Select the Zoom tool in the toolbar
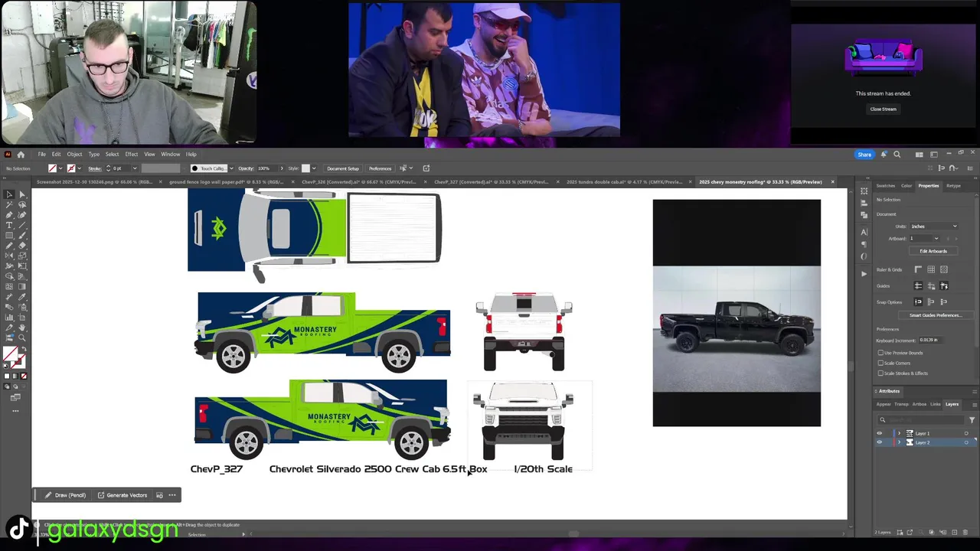Viewport: 980px width, 551px height. point(22,337)
